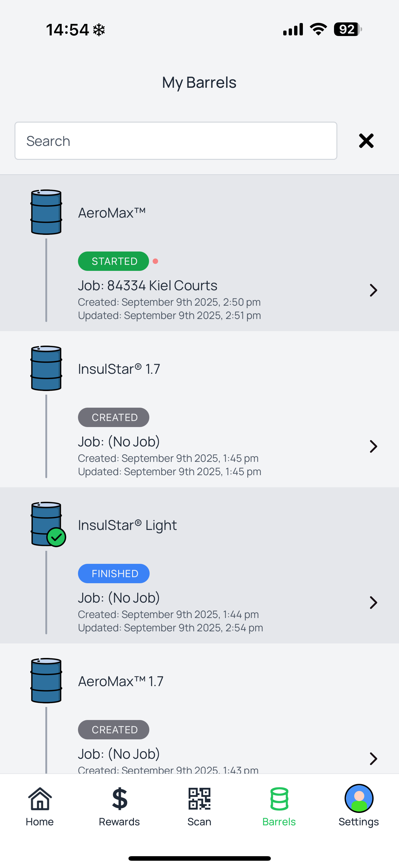The image size is (399, 868).
Task: Tap the Job: 84334 Kiel Courts text
Action: (x=148, y=285)
